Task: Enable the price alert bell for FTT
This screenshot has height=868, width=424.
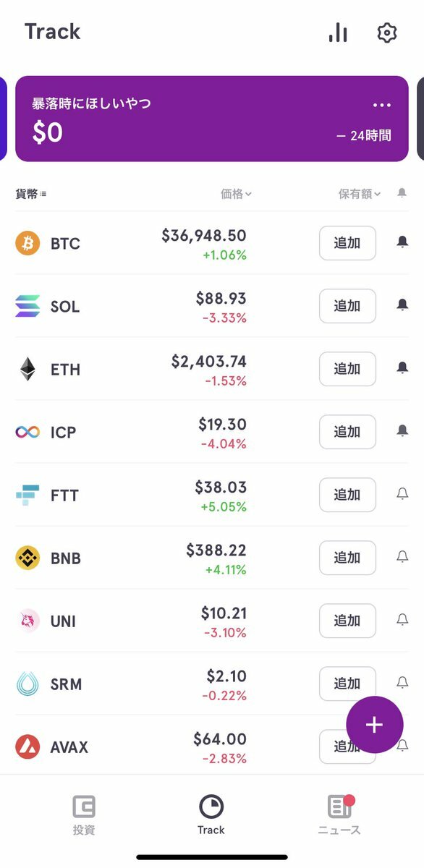Action: pyautogui.click(x=402, y=494)
